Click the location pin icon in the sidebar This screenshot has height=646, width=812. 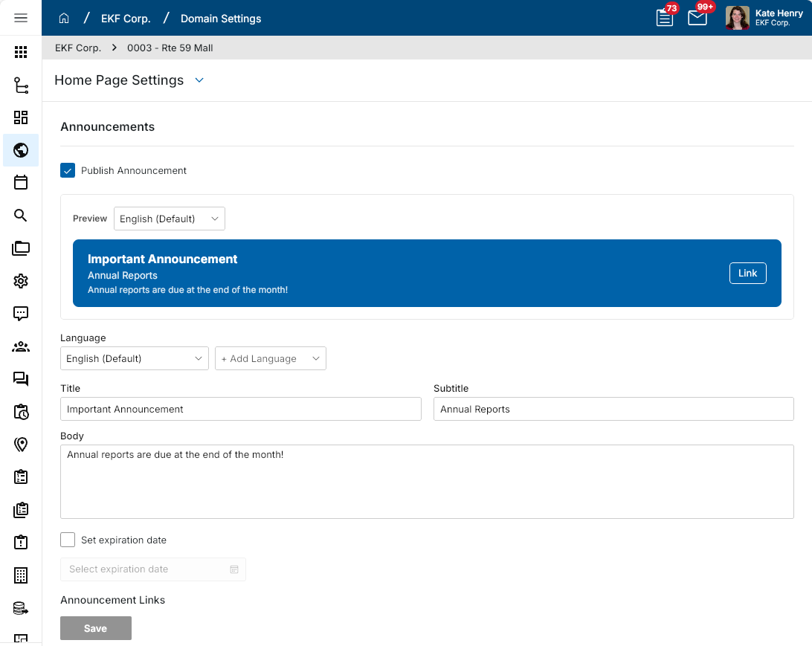pos(21,445)
